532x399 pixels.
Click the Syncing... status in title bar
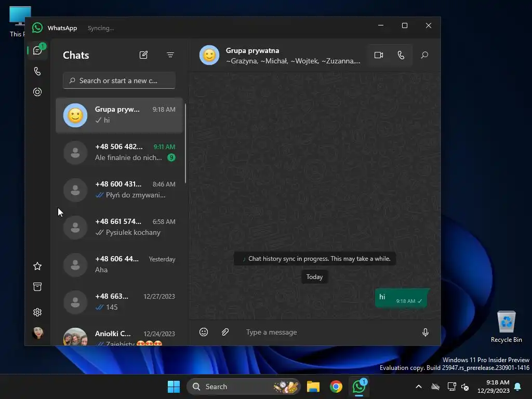click(x=101, y=28)
